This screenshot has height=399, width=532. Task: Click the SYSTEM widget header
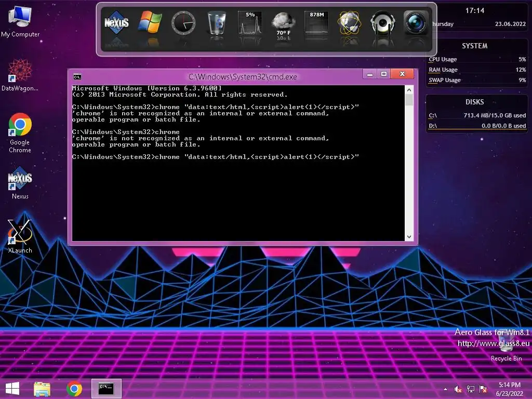tap(474, 46)
